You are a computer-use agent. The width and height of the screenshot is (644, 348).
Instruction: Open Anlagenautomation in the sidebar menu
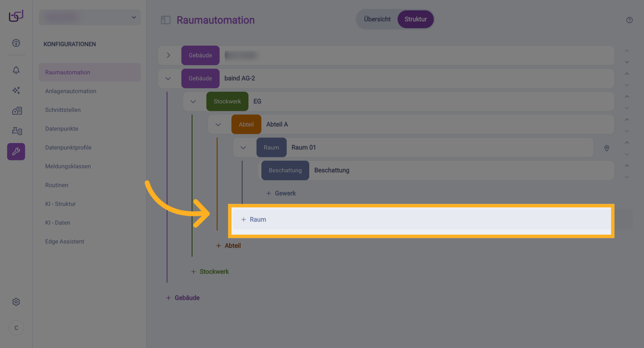tap(71, 91)
